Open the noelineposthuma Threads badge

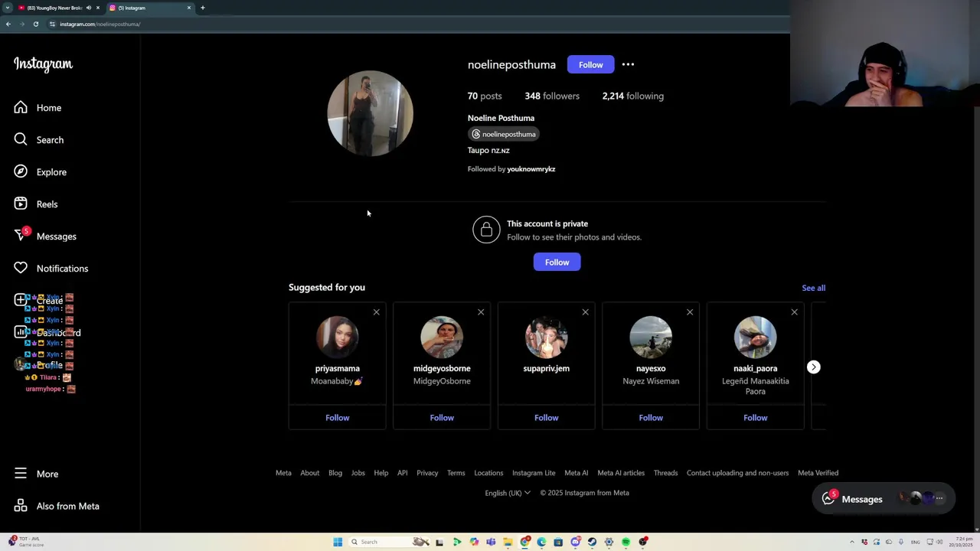point(504,134)
